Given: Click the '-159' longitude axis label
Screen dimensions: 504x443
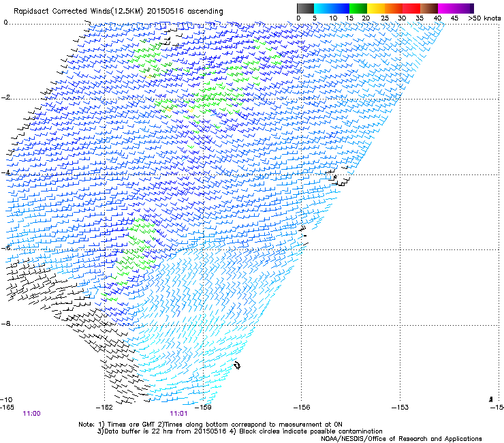Looking at the screenshot, I should [203, 408].
